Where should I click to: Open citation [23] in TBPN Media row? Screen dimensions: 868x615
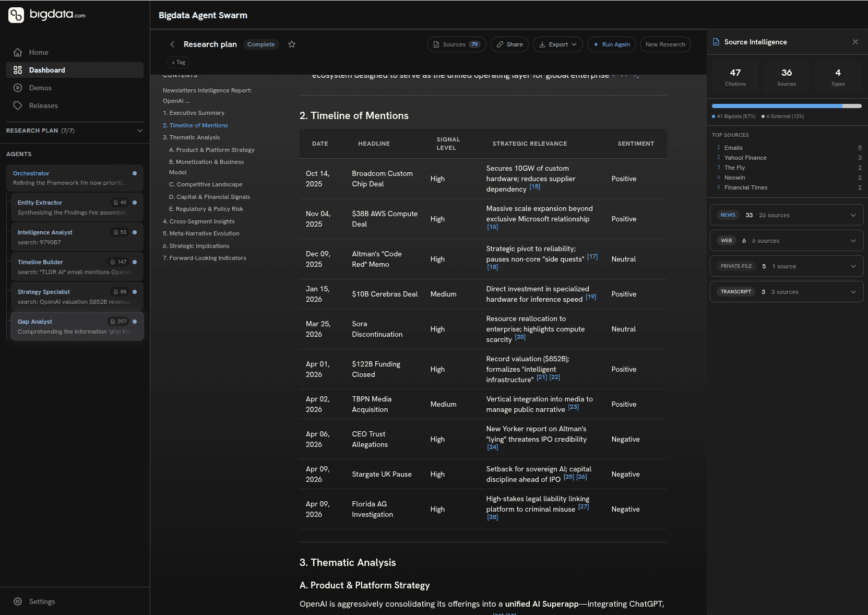pyautogui.click(x=573, y=407)
